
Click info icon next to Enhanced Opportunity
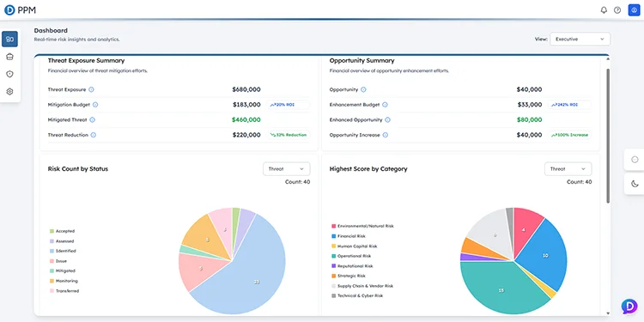tap(388, 120)
